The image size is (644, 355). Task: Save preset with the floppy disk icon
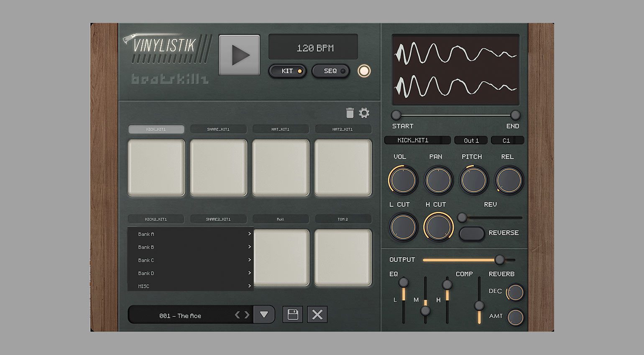[293, 314]
